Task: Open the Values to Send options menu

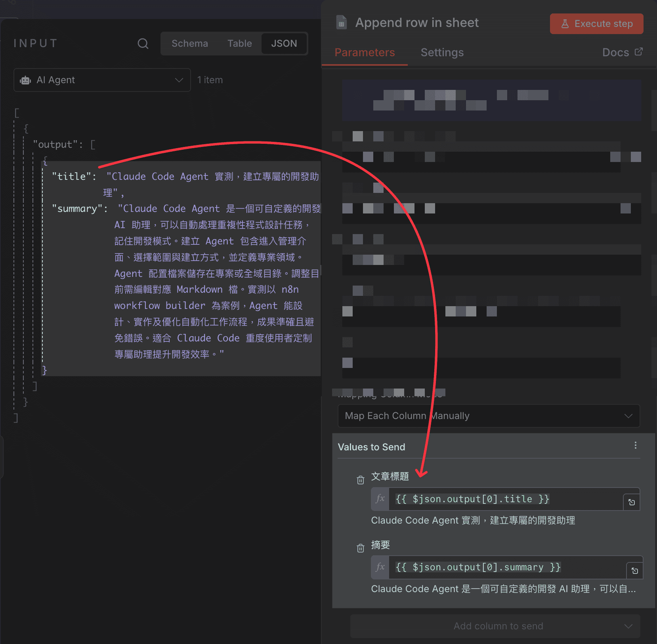Action: pos(636,445)
